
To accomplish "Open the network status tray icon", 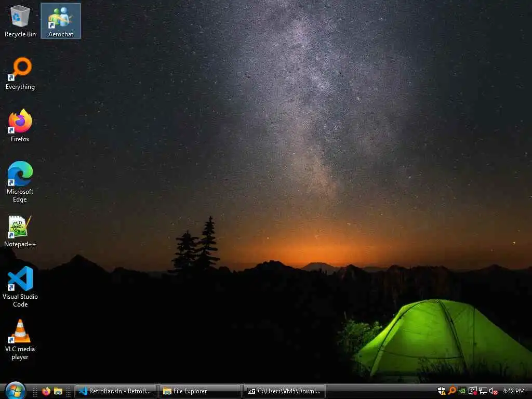I will pos(483,391).
